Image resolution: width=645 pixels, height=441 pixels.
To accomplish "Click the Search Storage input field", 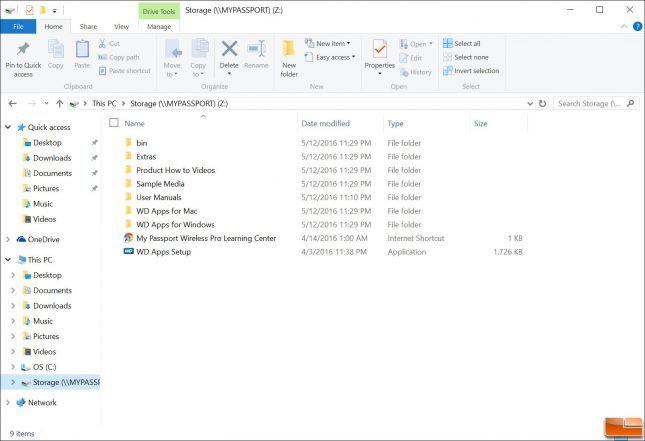I will tap(589, 104).
